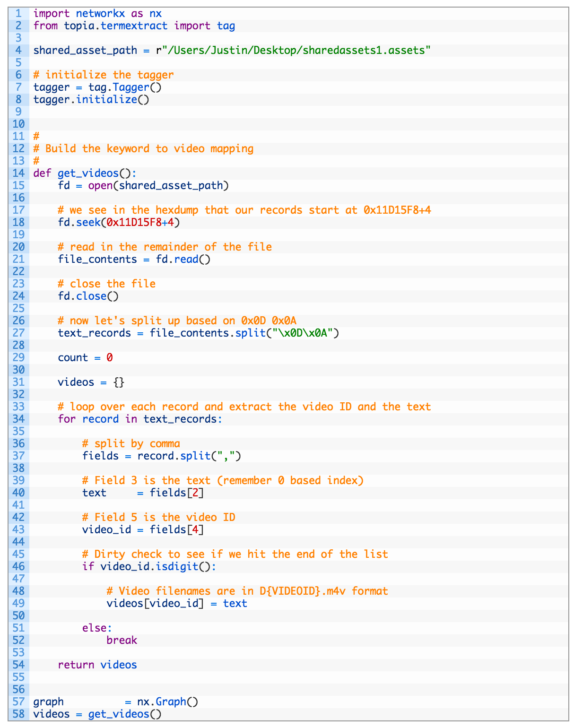Click '# Build the keyword to video mapping' comment
This screenshot has height=728, width=574.
tap(143, 148)
